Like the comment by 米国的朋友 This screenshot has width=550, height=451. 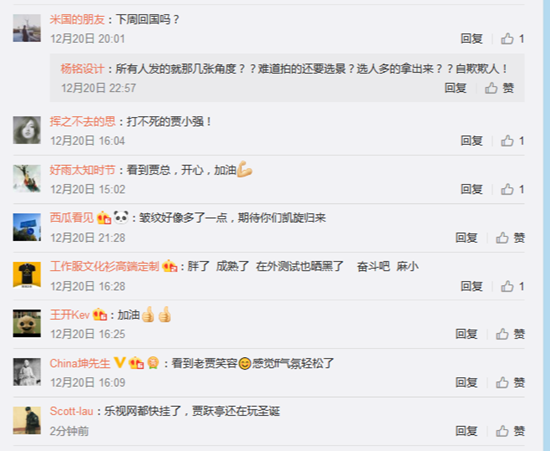(512, 39)
